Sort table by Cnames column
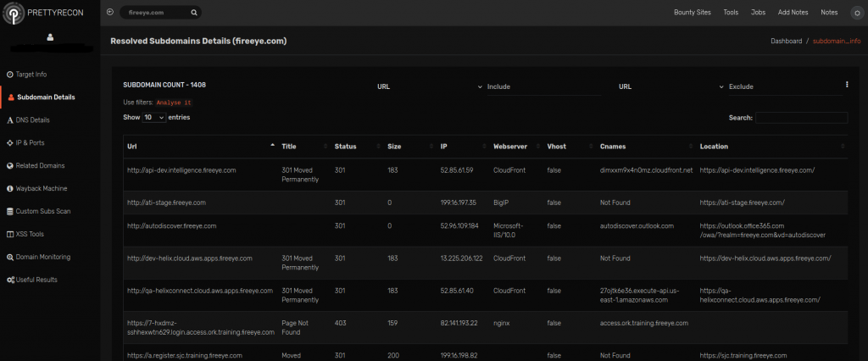The height and width of the screenshot is (361, 868). point(646,147)
